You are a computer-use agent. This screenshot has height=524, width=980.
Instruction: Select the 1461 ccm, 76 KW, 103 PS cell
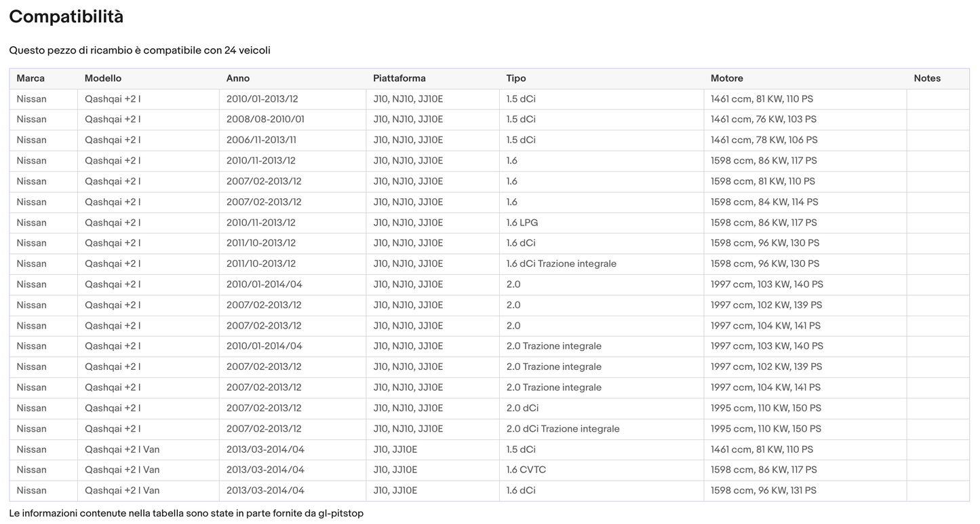coord(764,119)
